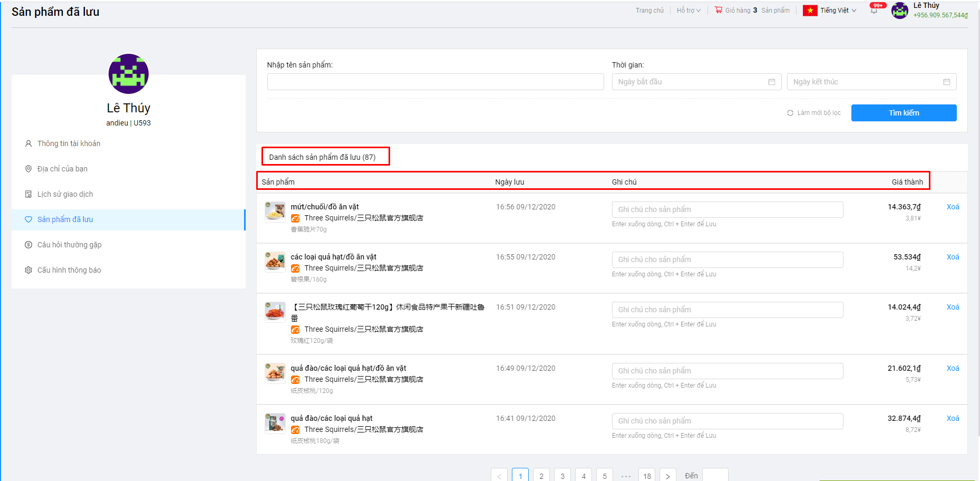Go to next page arrow in pagination
The height and width of the screenshot is (481, 980).
[667, 476]
